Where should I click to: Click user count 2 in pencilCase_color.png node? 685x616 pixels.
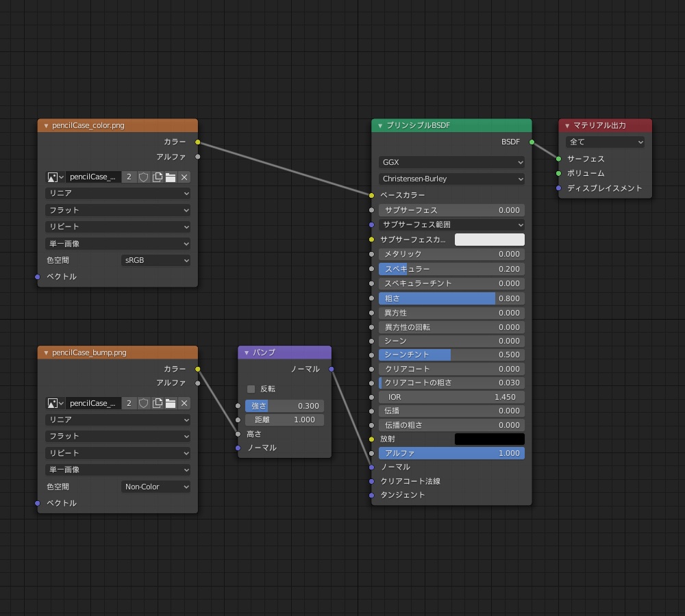(x=129, y=177)
